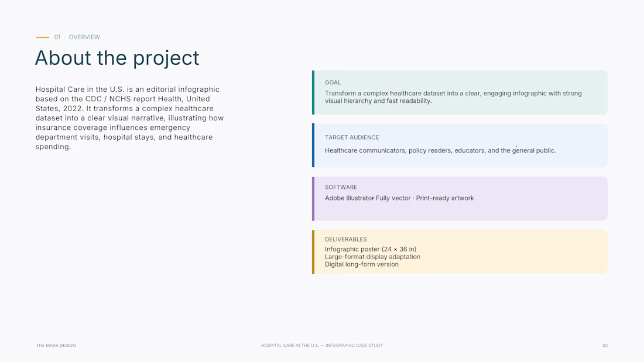
Task: Select the GOAL card
Action: coord(460,92)
